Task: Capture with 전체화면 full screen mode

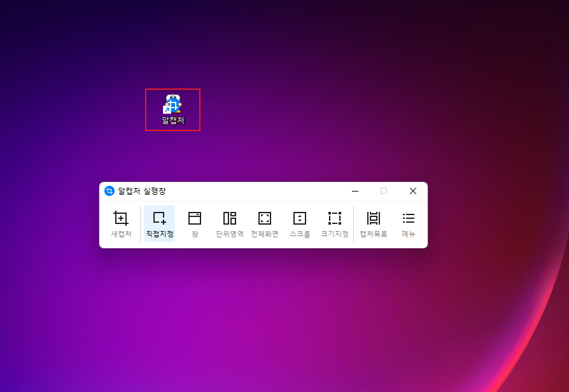Action: pyautogui.click(x=265, y=224)
